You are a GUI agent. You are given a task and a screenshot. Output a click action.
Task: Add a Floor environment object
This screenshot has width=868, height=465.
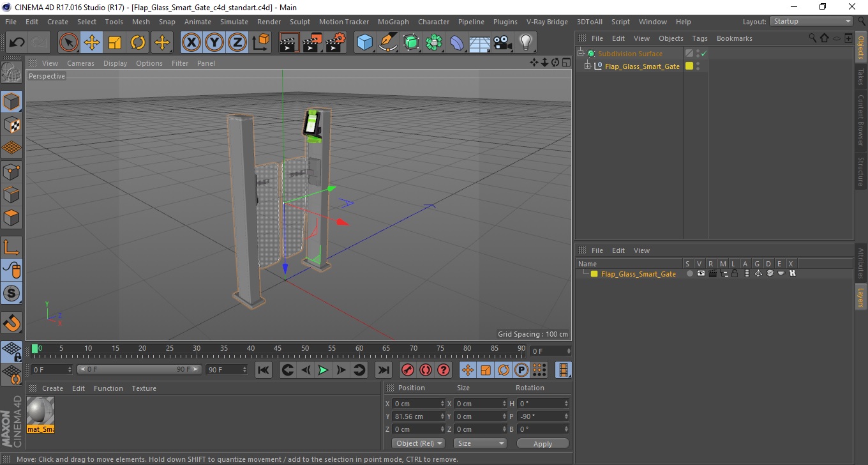click(x=479, y=43)
